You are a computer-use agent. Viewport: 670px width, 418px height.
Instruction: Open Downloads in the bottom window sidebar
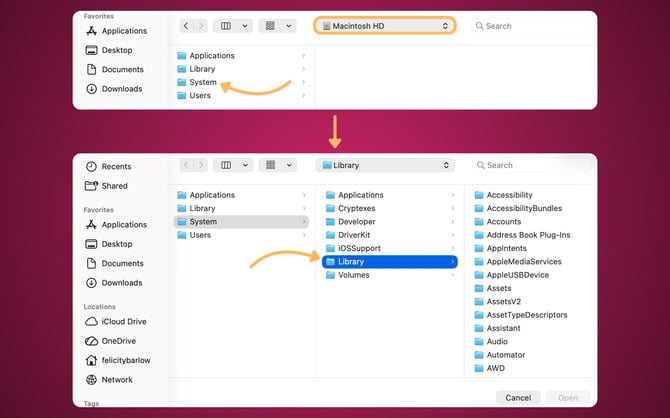pos(114,283)
